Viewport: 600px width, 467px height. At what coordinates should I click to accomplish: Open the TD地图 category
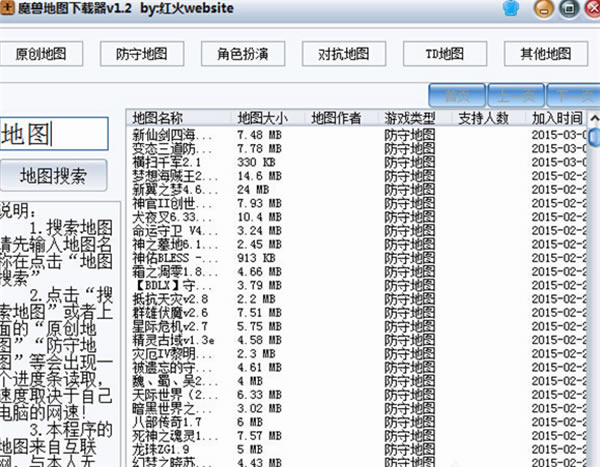tap(445, 53)
